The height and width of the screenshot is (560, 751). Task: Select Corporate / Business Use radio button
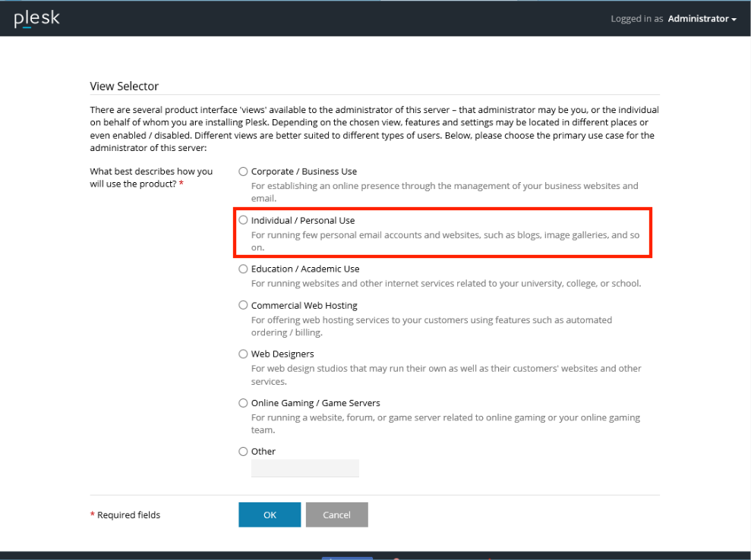(x=243, y=171)
